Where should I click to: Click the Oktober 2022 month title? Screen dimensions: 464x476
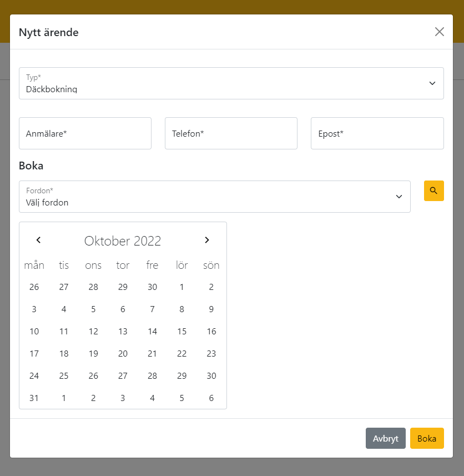point(123,241)
